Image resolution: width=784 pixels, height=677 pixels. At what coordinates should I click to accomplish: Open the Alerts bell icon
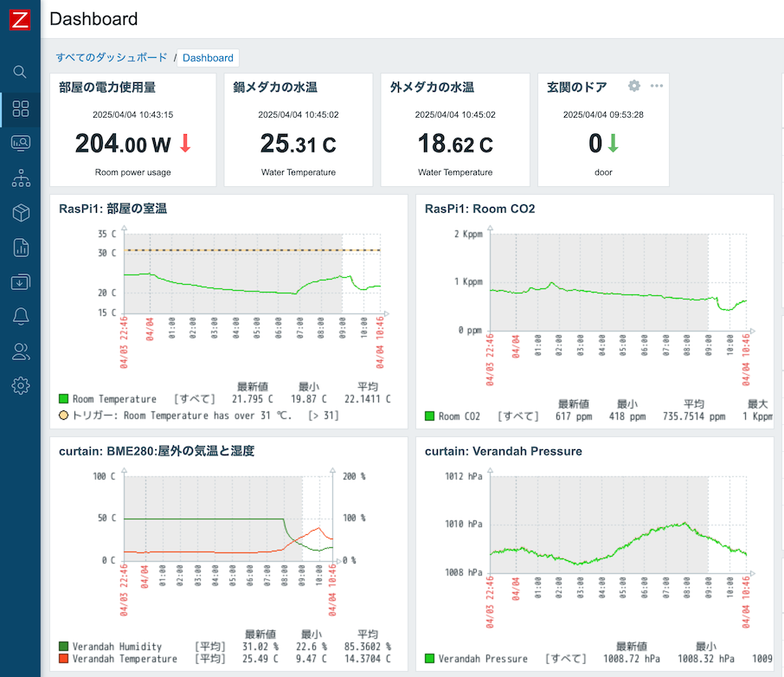point(21,317)
